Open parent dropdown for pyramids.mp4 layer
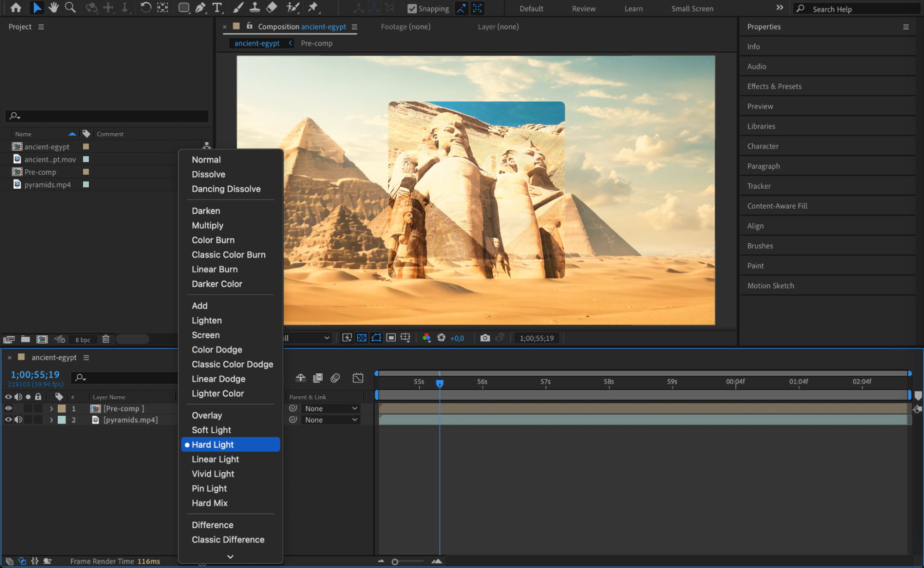Image resolution: width=924 pixels, height=568 pixels. pyautogui.click(x=331, y=420)
